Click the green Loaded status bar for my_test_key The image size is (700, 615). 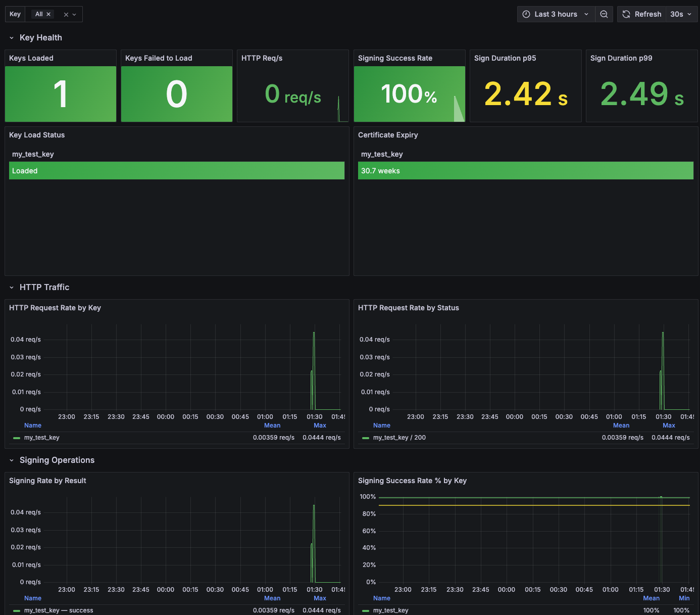(177, 171)
